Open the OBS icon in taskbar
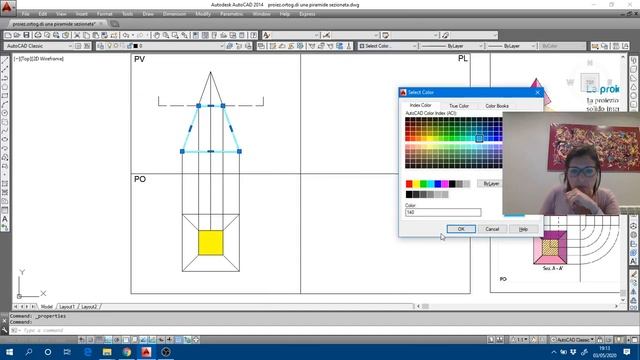640x360 pixels. point(166,352)
